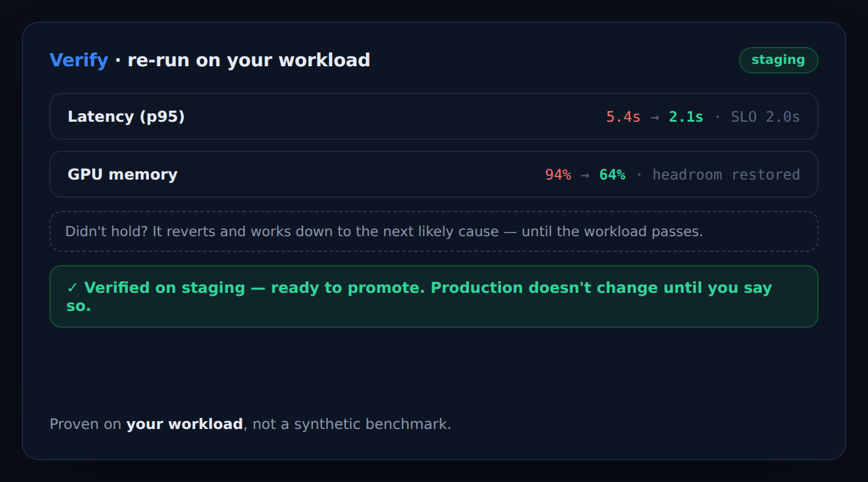The image size is (868, 482).
Task: Select the Latency (p95) row label
Action: [126, 116]
